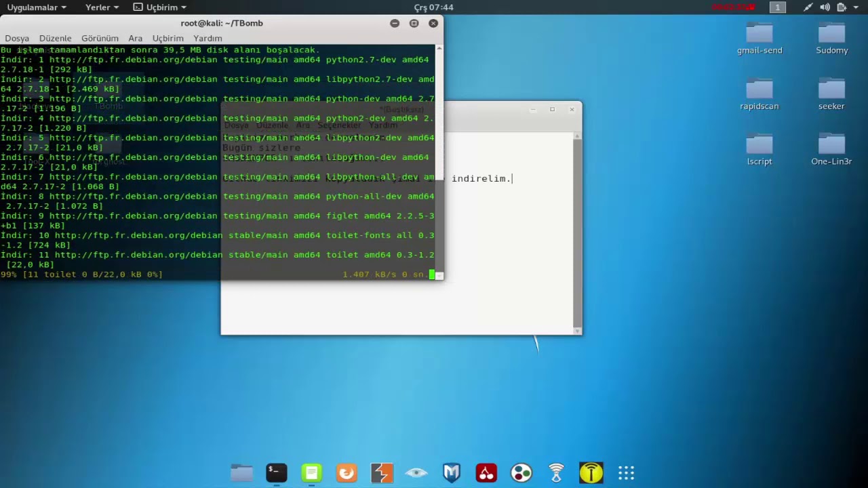Open Cherrytree from the dock
Screen dimensions: 868x488
tap(486, 472)
